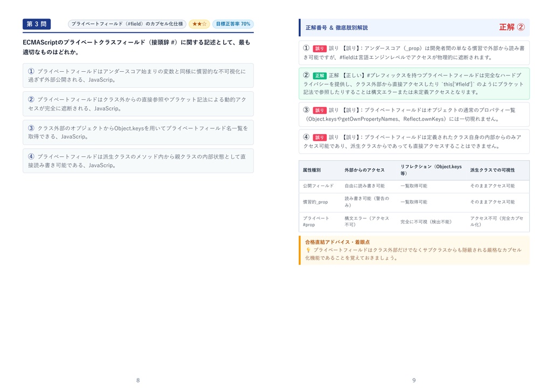Click the star difficulty rating badge
The width and height of the screenshot is (552, 392).
pos(199,24)
